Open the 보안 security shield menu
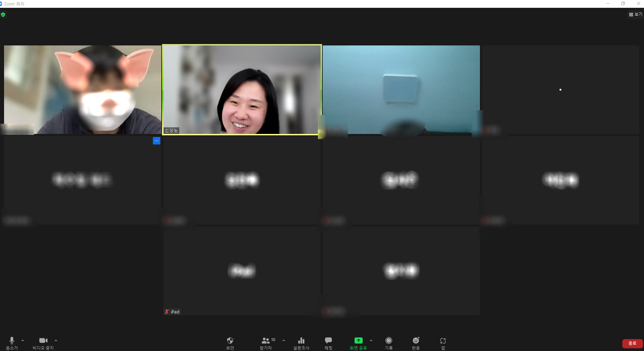Screen dimensions: 644x351 pos(230,343)
